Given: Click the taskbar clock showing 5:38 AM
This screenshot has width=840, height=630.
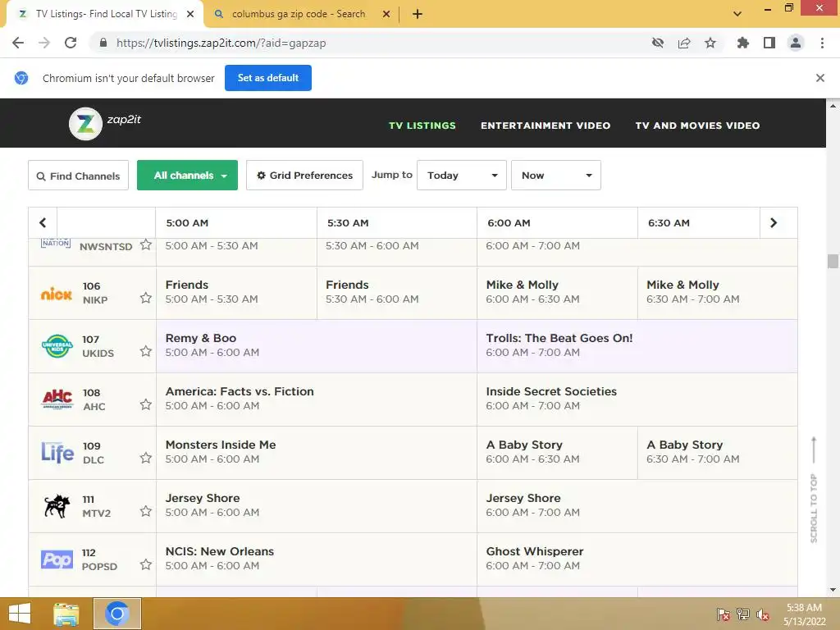Looking at the screenshot, I should click(804, 614).
